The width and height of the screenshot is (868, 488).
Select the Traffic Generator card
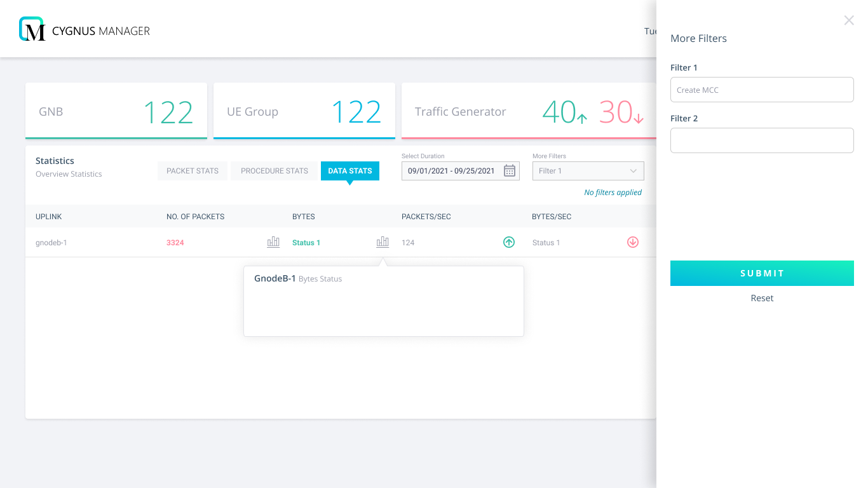(529, 111)
